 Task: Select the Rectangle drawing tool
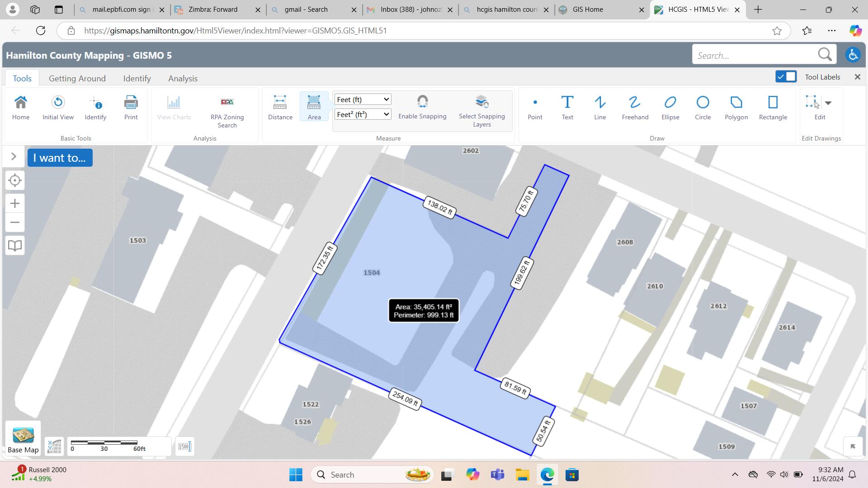pyautogui.click(x=771, y=107)
